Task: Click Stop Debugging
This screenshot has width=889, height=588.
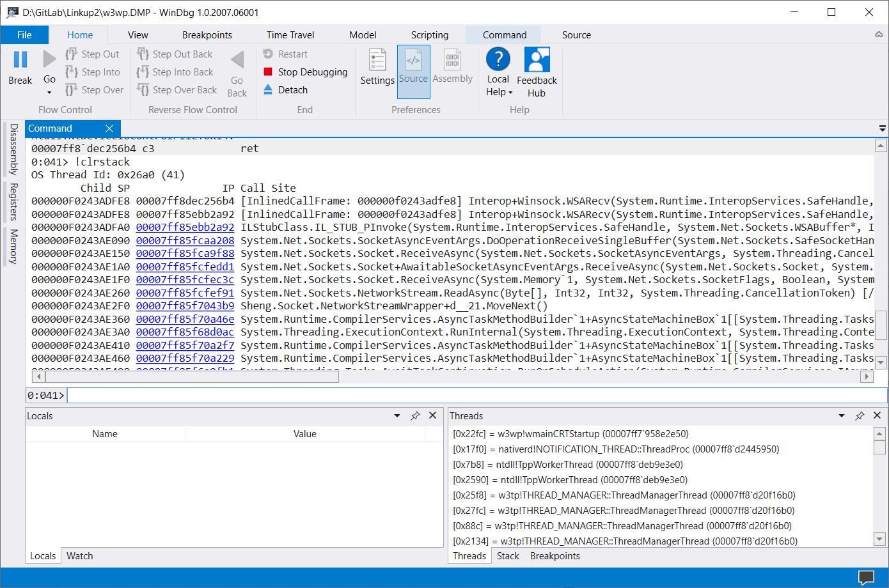Action: pyautogui.click(x=305, y=72)
